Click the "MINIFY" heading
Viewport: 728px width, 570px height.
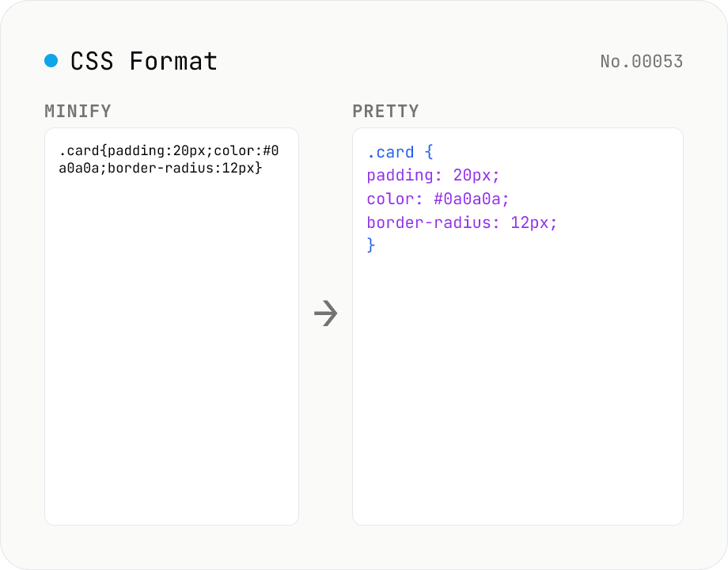tap(78, 112)
